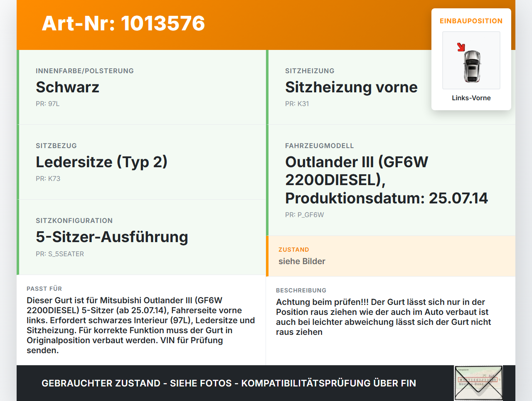The height and width of the screenshot is (401, 532).
Task: Click the 'Links-Vorne' caption
Action: coord(471,98)
